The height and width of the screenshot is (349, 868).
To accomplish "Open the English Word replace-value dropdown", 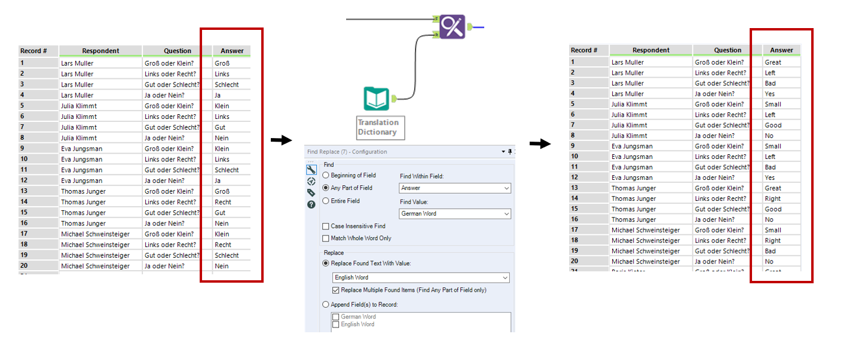I will click(421, 277).
